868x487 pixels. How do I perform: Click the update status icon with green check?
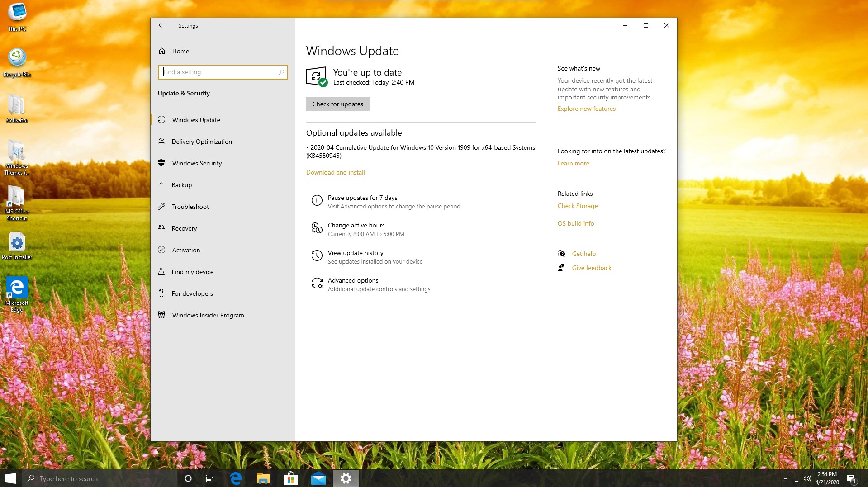(317, 77)
